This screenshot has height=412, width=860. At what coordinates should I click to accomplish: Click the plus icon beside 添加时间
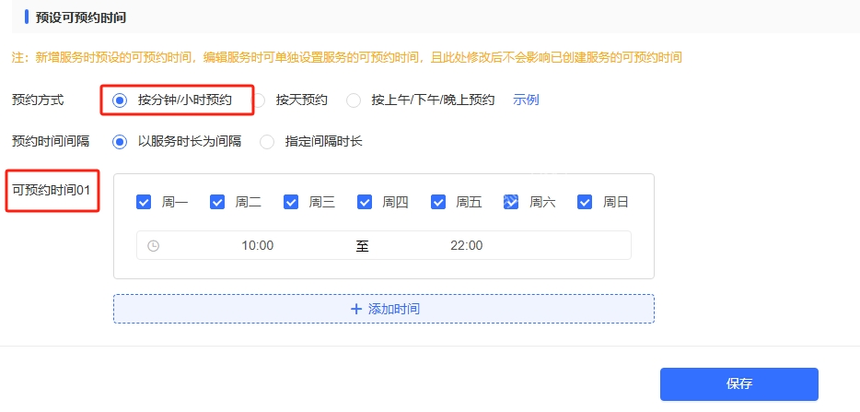click(x=356, y=309)
